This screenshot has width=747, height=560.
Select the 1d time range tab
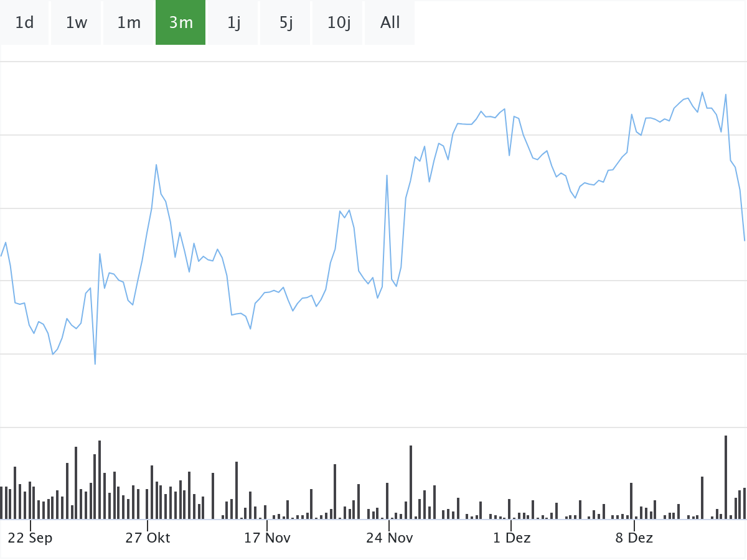point(24,23)
